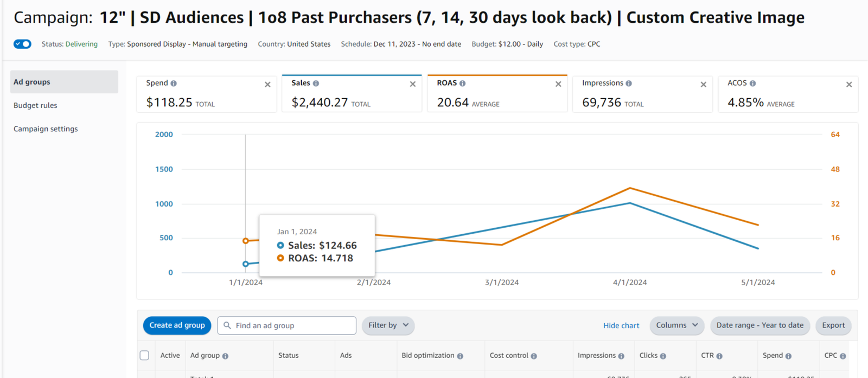Viewport: 868px width, 378px height.
Task: Click the Hide chart link
Action: (621, 325)
